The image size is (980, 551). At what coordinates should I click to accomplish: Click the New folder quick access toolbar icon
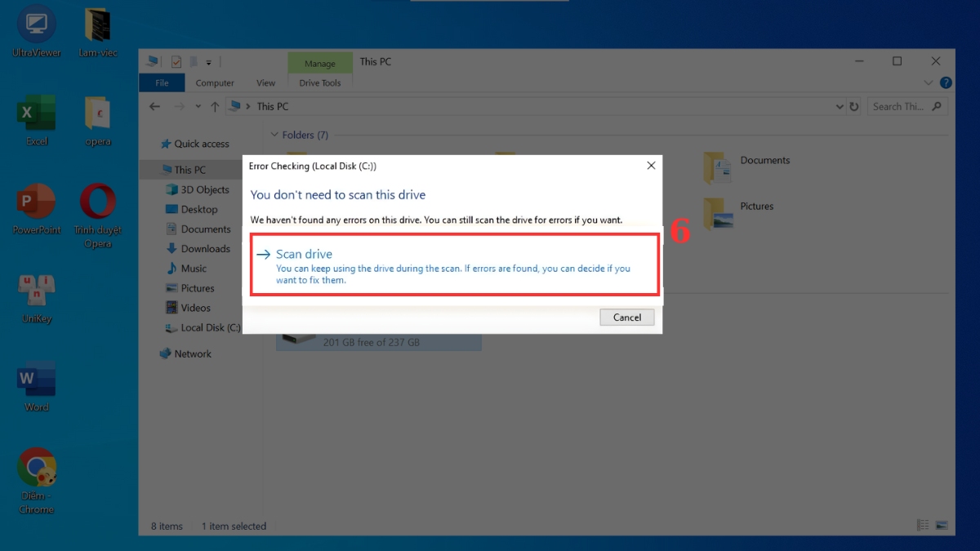pyautogui.click(x=194, y=62)
